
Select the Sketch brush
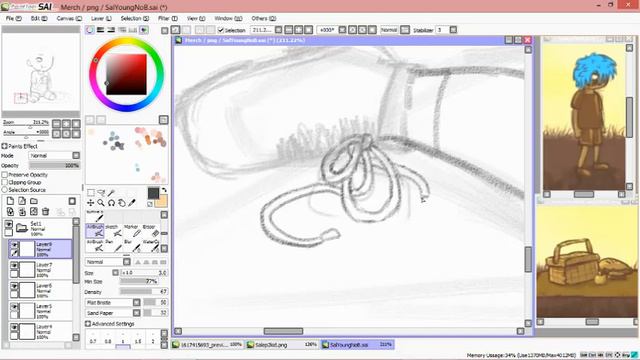point(114,231)
